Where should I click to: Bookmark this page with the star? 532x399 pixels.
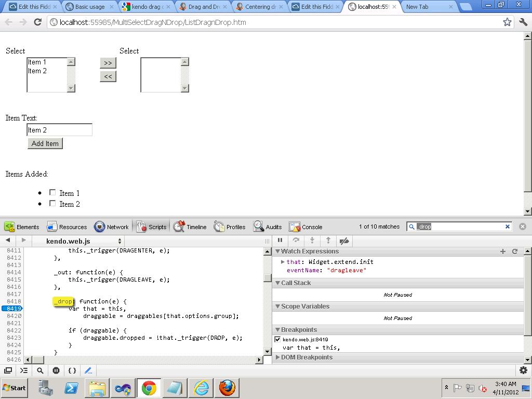tap(507, 22)
